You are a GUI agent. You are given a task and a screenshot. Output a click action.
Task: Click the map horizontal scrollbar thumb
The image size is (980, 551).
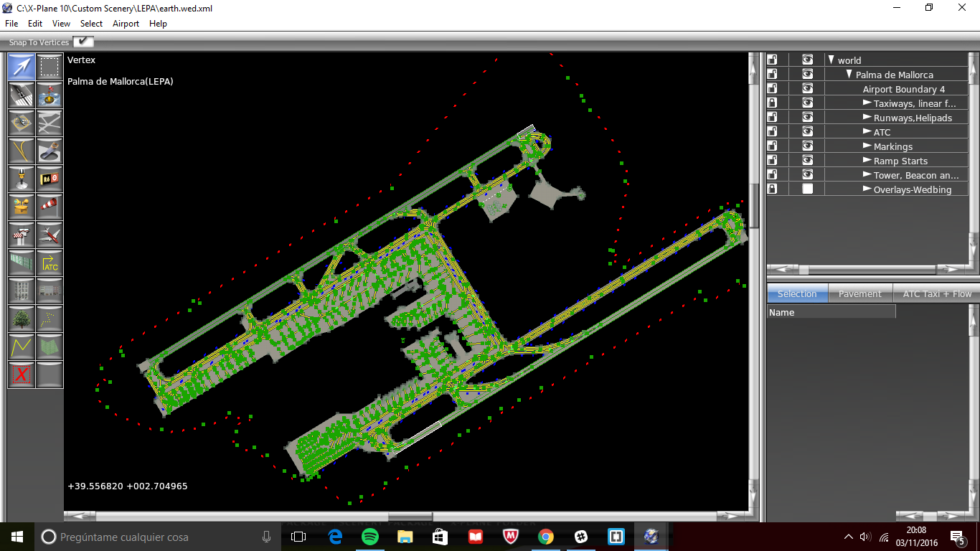pyautogui.click(x=410, y=516)
